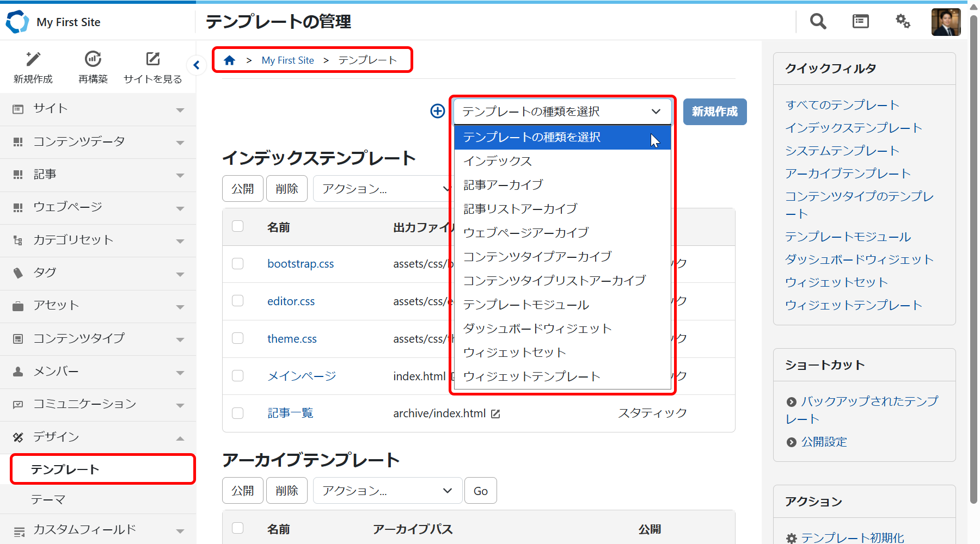The height and width of the screenshot is (544, 980).
Task: Open アクション dropdown in archive templates section
Action: [x=387, y=491]
